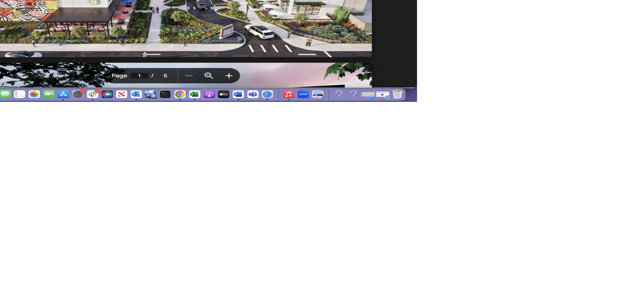
Task: Open Zoom from the Dock
Action: 303,94
